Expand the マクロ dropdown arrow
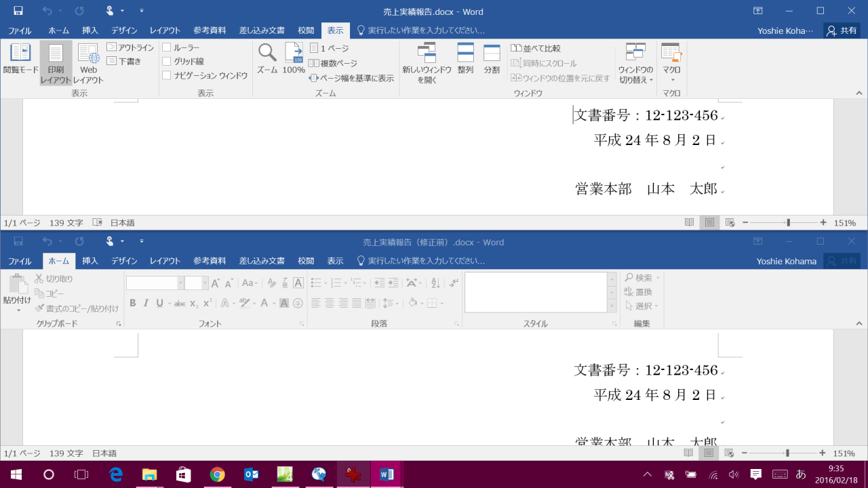The height and width of the screenshot is (488, 868). (671, 80)
